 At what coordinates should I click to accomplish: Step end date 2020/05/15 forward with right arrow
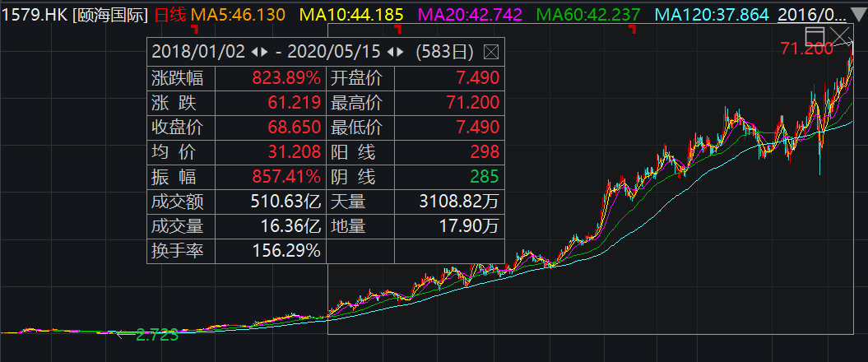click(x=400, y=53)
